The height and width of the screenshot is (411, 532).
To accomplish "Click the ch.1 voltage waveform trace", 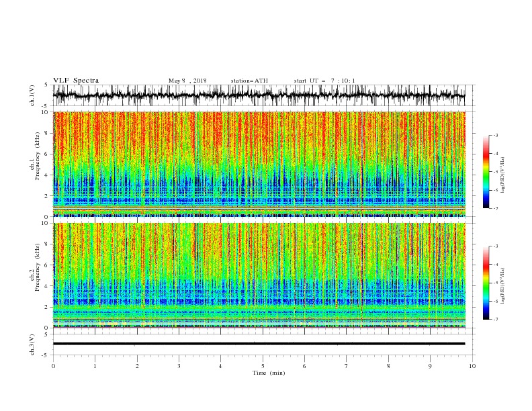I will [259, 95].
